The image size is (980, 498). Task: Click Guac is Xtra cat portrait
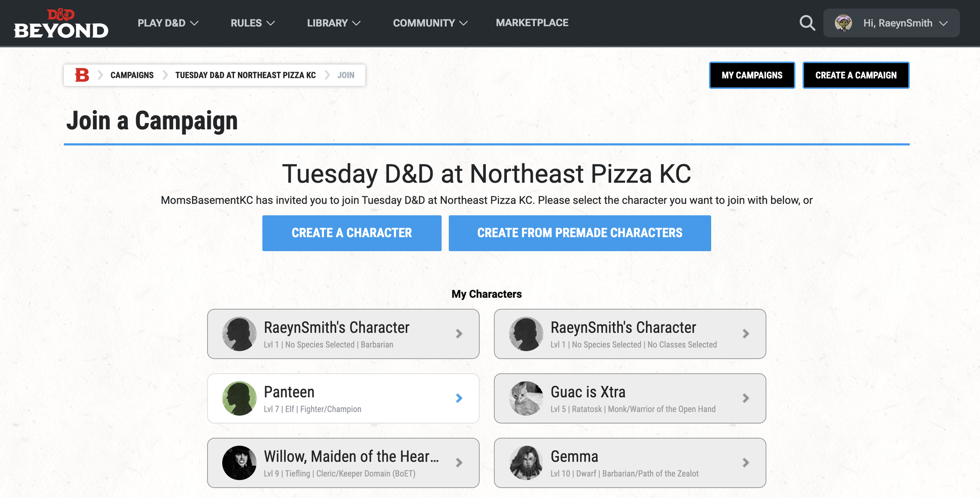pyautogui.click(x=526, y=398)
